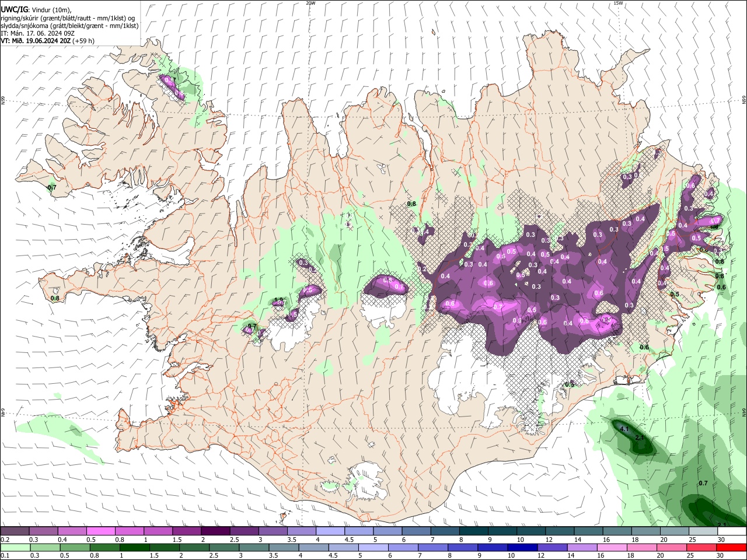The width and height of the screenshot is (747, 560).
Task: Click the 'UWC/IG: Vindur (10m)' title text
Action: [x=36, y=10]
